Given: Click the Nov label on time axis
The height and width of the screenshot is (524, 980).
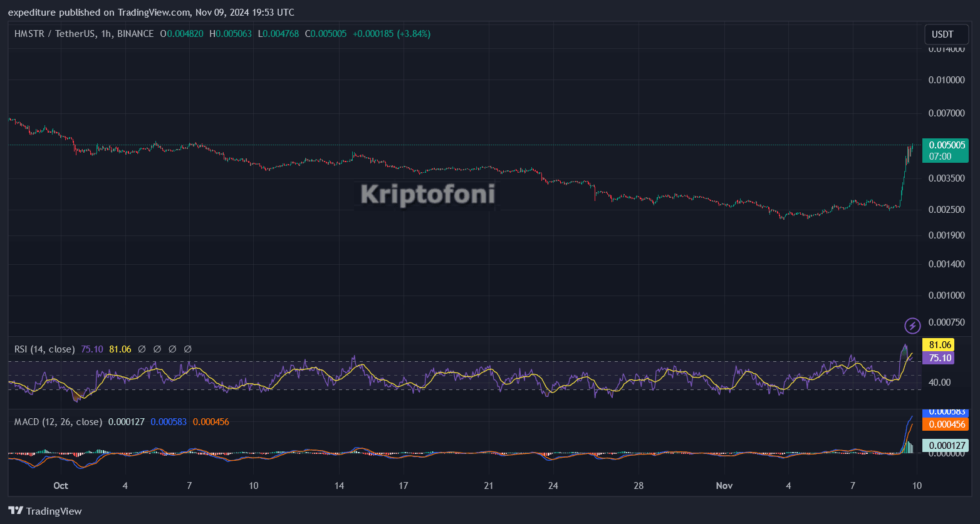Looking at the screenshot, I should (x=724, y=486).
